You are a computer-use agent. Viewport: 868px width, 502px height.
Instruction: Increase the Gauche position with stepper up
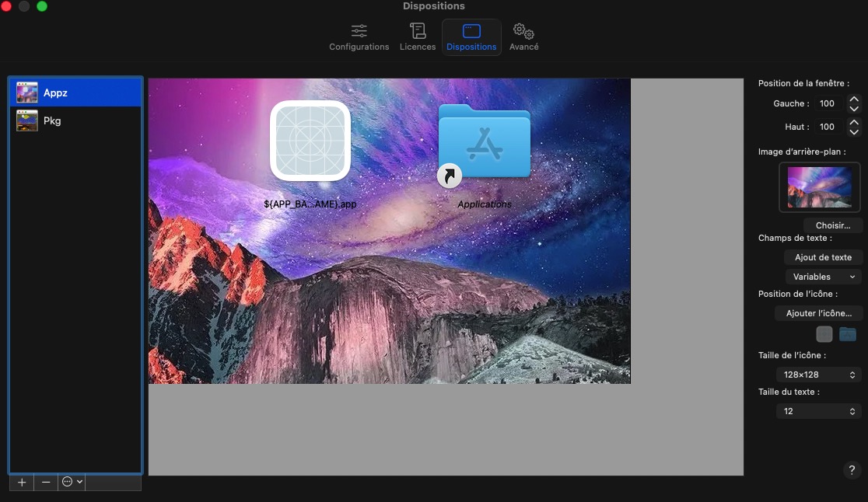[854, 99]
